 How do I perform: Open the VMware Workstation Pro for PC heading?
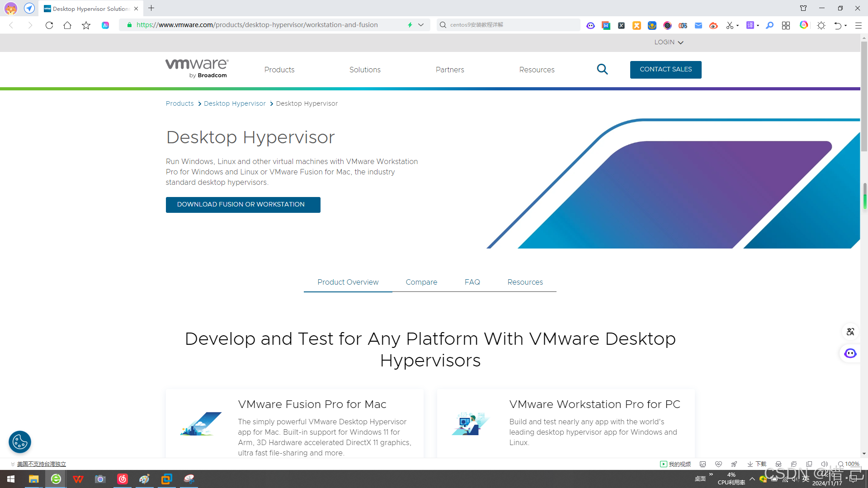[x=594, y=404]
